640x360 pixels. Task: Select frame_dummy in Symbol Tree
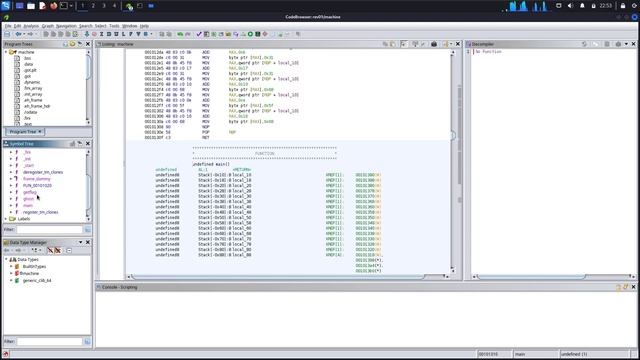click(36, 179)
